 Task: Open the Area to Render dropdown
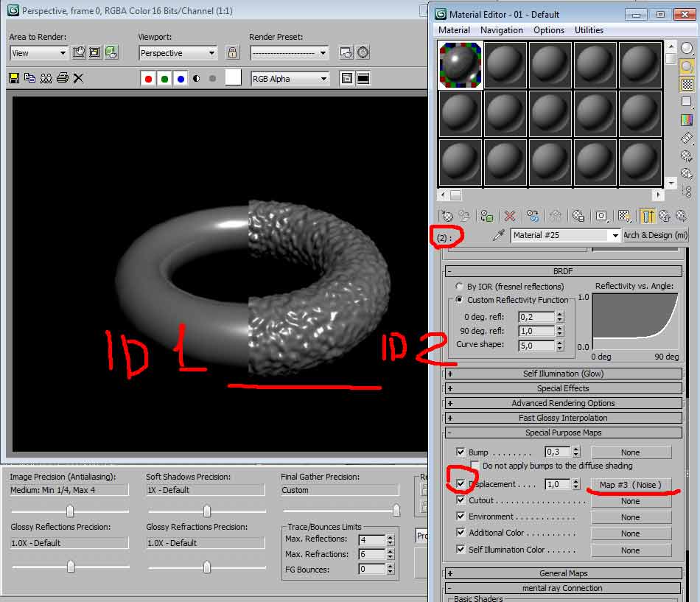(39, 53)
